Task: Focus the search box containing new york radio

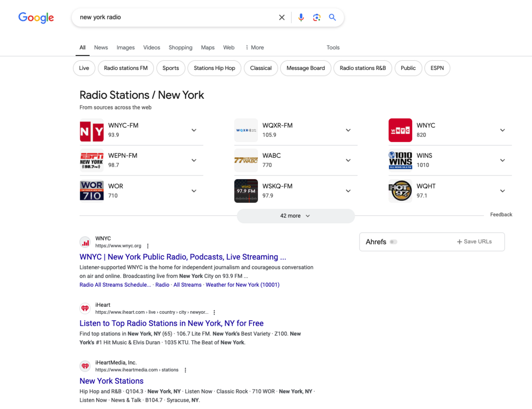Action: [x=177, y=17]
